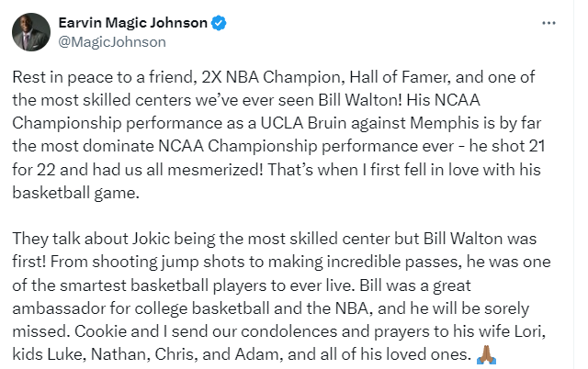This screenshot has width=588, height=369.
Task: Open the tweet's more options menu
Action: point(549,23)
